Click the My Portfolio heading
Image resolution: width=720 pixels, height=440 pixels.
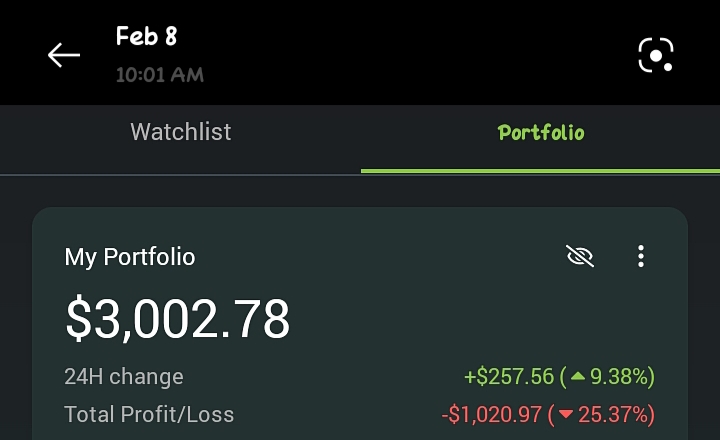coord(130,257)
